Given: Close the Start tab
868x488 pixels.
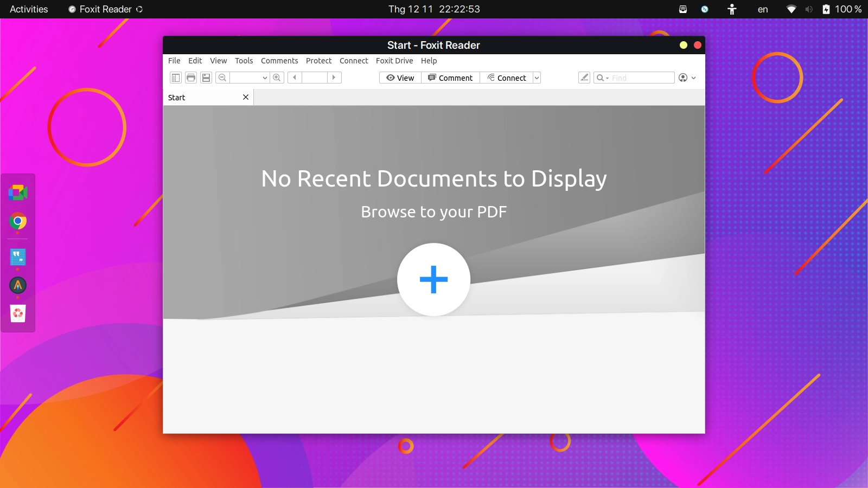Looking at the screenshot, I should pos(246,97).
